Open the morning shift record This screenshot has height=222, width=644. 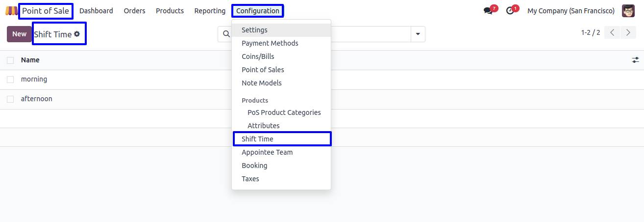(34, 80)
